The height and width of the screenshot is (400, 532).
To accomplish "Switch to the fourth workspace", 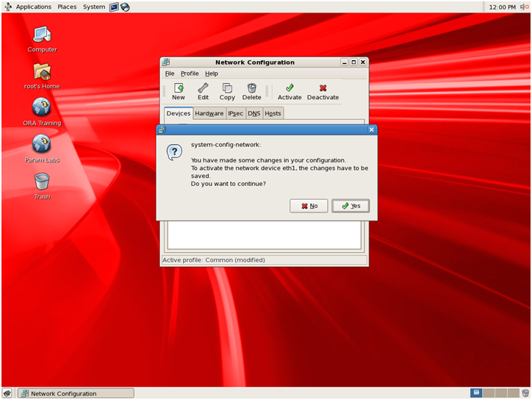I will click(x=513, y=393).
